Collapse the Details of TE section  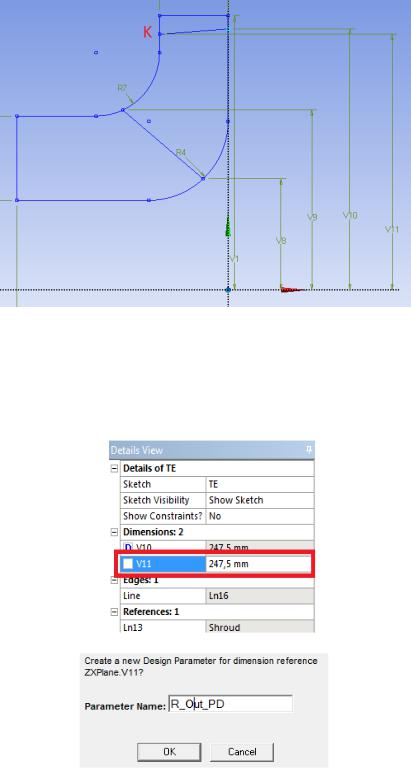pyautogui.click(x=114, y=469)
